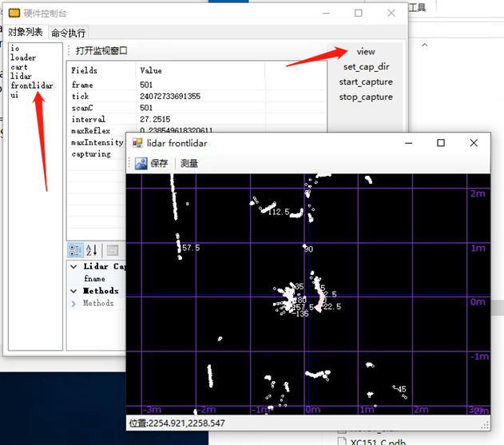Click the 保存 save icon in lidar window
The width and height of the screenshot is (504, 445).
pos(141,163)
